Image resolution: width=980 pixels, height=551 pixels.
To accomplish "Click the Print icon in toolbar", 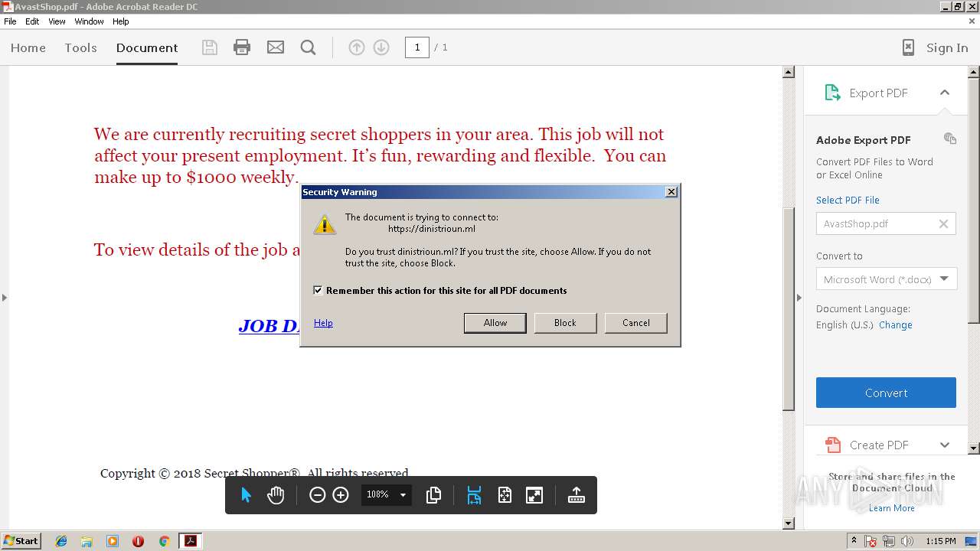I will point(242,47).
